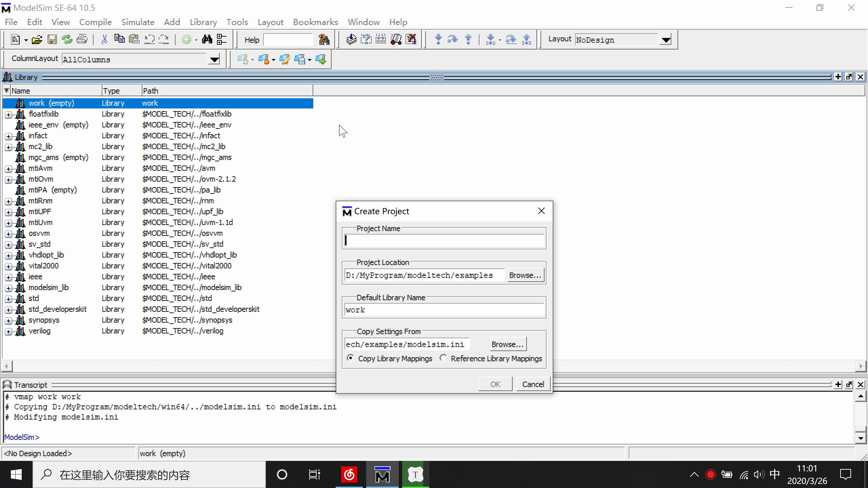
Task: Select Copy Library Mappings radio button
Action: pyautogui.click(x=351, y=358)
